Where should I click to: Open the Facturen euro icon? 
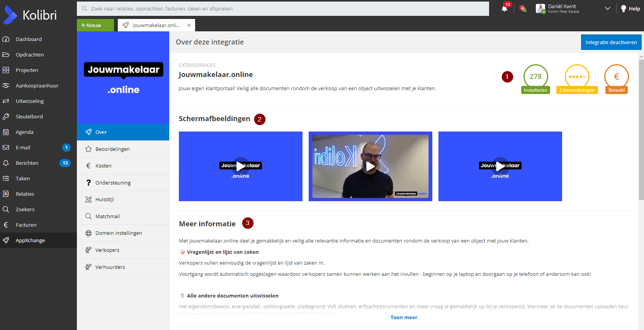pos(6,225)
